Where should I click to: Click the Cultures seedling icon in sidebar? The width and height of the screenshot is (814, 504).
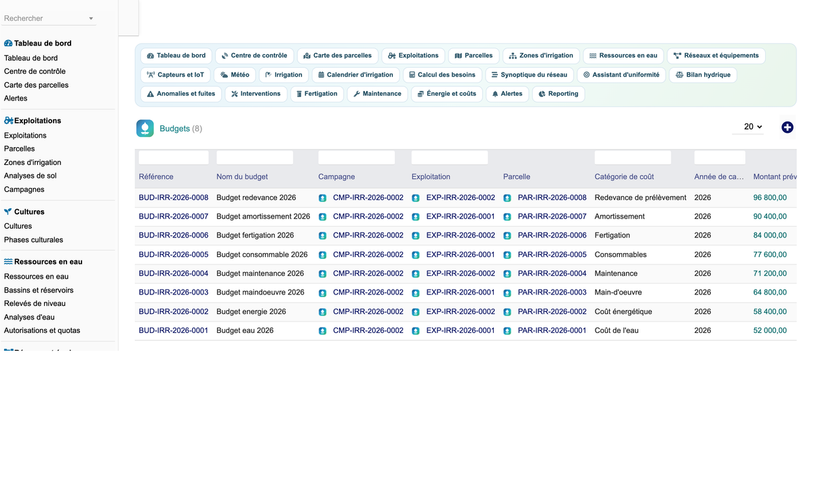coord(8,212)
